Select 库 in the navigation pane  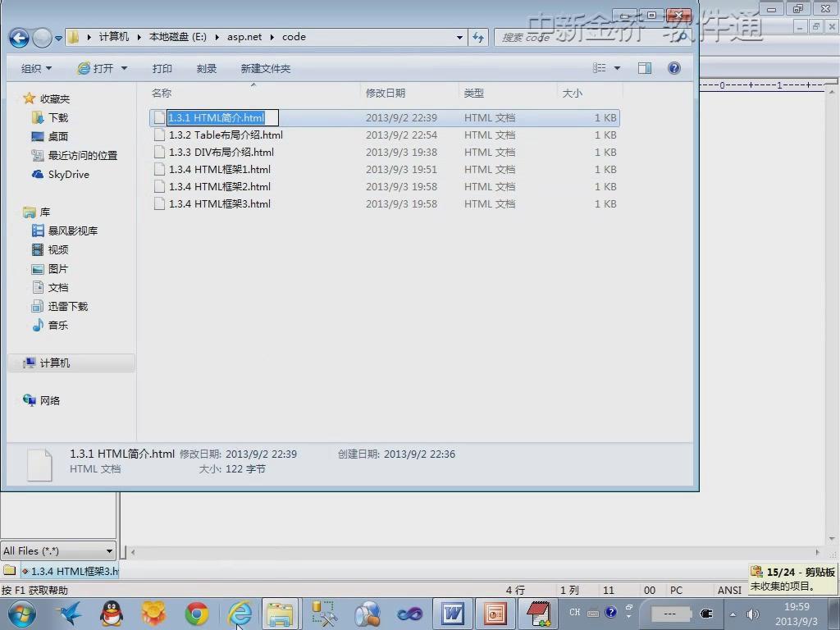[x=45, y=212]
